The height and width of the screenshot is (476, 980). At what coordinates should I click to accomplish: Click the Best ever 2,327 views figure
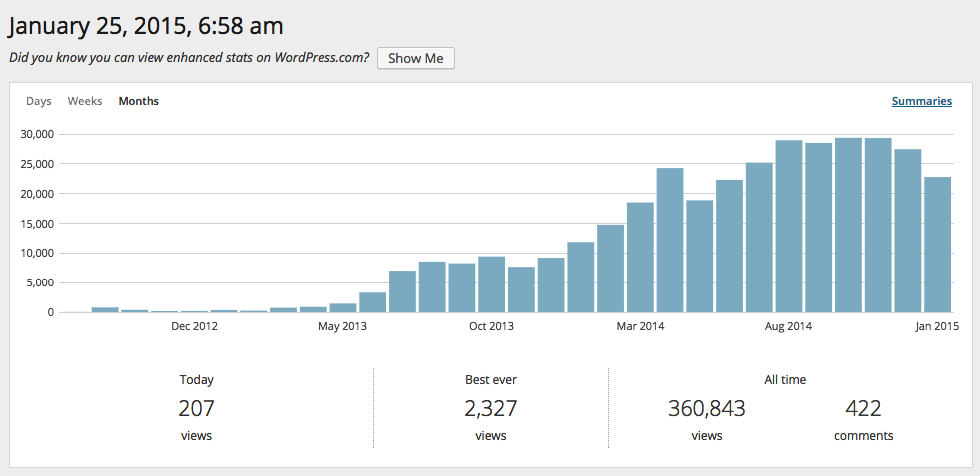(490, 408)
